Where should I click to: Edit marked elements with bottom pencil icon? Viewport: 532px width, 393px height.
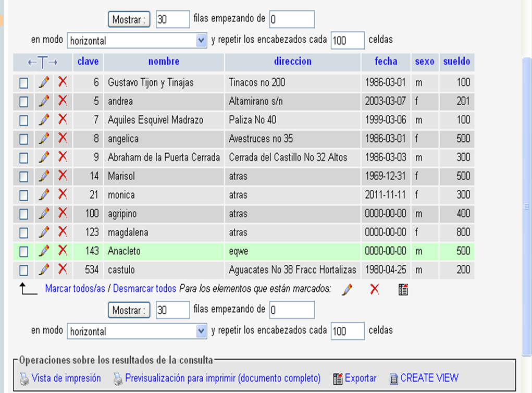(x=347, y=290)
